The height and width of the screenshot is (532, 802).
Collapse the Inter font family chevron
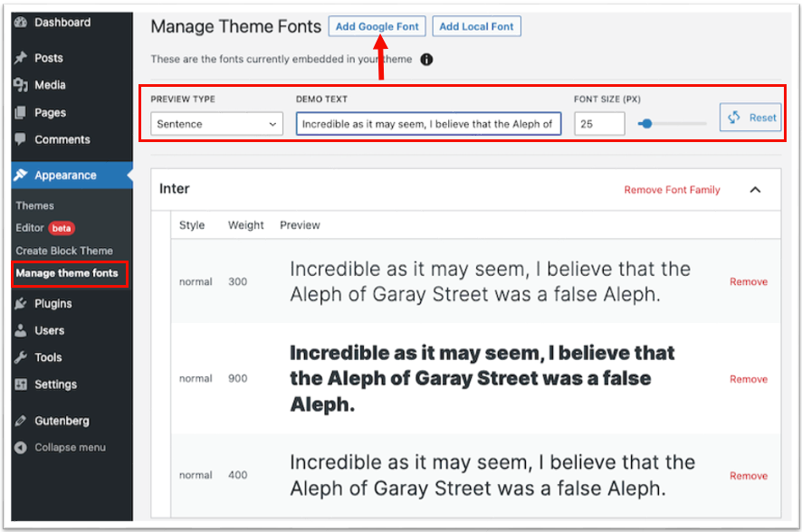click(x=755, y=190)
